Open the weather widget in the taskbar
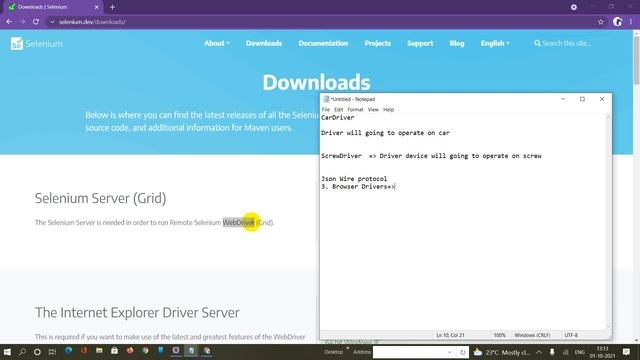 502,352
